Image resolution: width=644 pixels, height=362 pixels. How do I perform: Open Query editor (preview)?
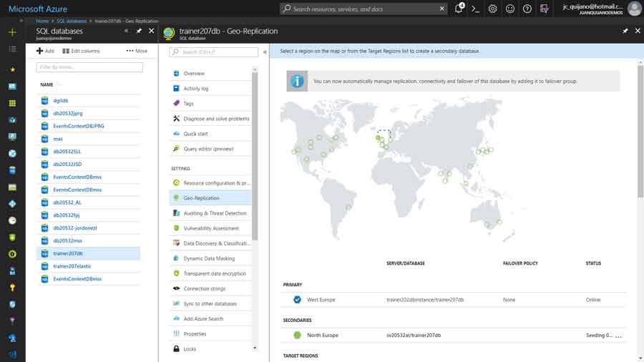click(x=210, y=149)
